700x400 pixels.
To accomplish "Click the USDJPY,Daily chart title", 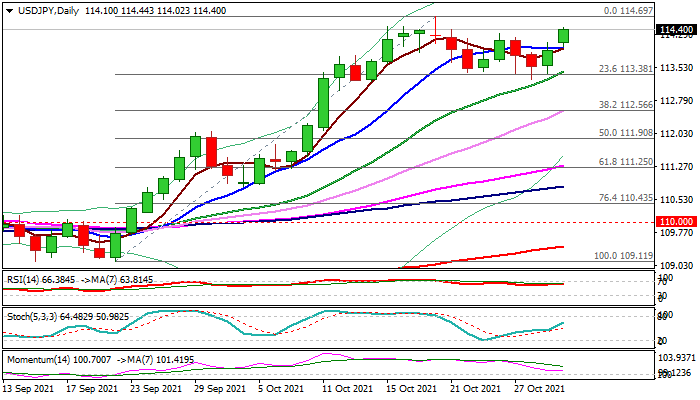I will (x=42, y=8).
